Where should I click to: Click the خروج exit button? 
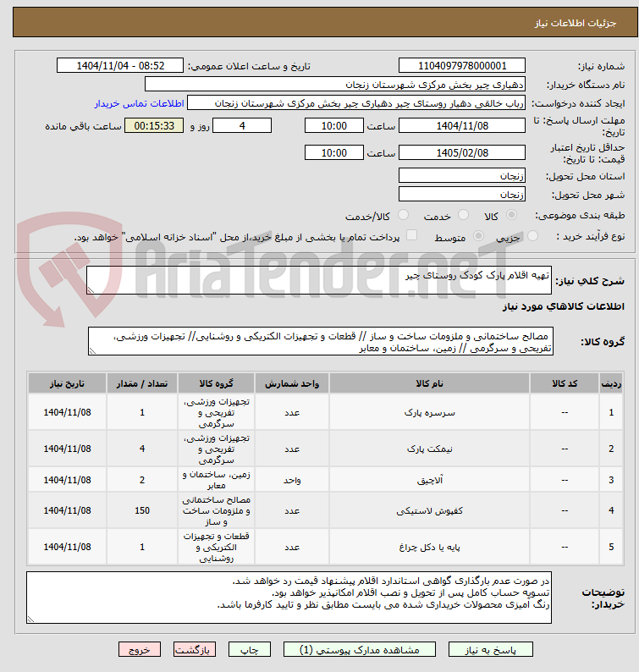coord(140,650)
